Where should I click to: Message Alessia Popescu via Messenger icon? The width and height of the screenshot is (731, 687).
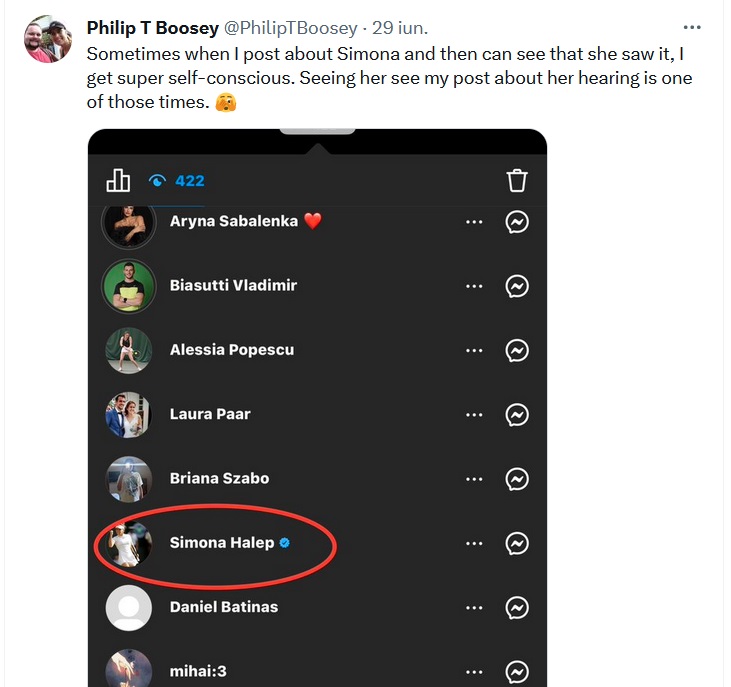pos(517,350)
